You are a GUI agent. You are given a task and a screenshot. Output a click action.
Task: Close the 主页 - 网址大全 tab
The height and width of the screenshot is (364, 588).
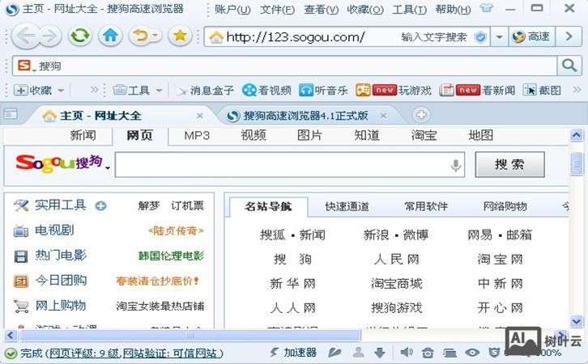tap(200, 116)
